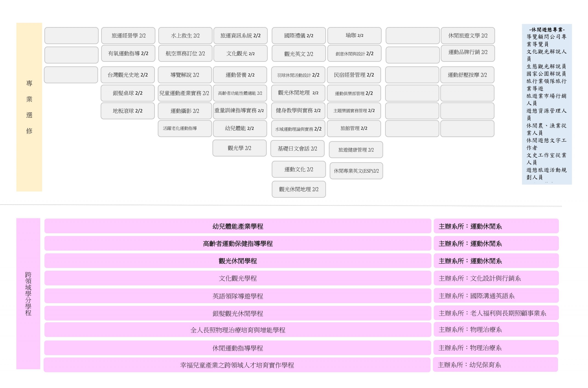This screenshot has height=388, width=588.
Task: Click the 專業選修 vertical section label
Action: pyautogui.click(x=29, y=107)
